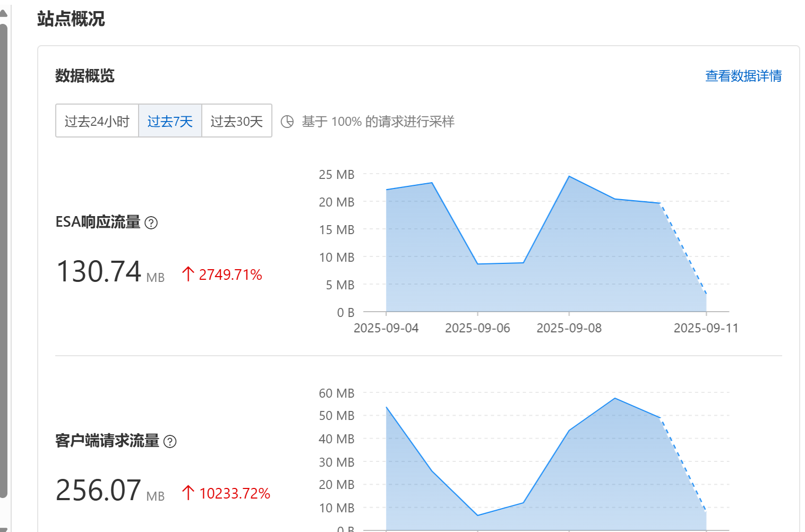Click the 130.74 MB traffic value
Image resolution: width=805 pixels, height=532 pixels.
tap(110, 272)
